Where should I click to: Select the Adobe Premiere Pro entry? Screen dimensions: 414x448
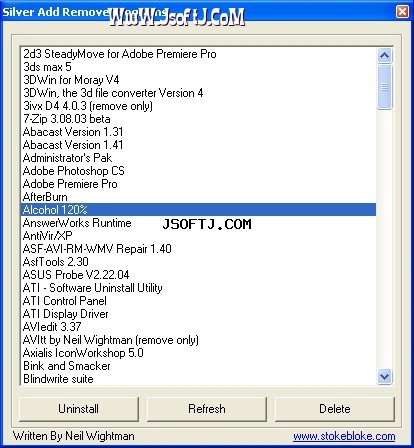click(198, 184)
